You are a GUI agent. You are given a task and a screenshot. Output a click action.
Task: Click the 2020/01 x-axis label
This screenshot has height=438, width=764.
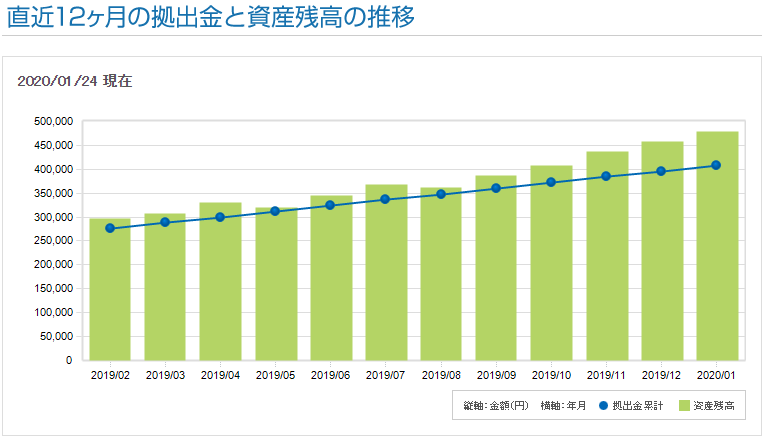point(716,375)
